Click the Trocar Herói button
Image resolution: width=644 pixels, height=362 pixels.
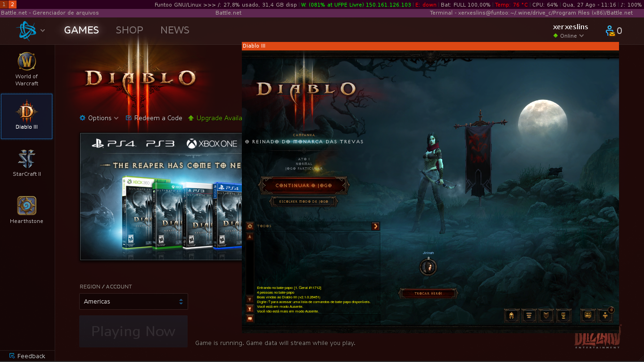(x=428, y=293)
